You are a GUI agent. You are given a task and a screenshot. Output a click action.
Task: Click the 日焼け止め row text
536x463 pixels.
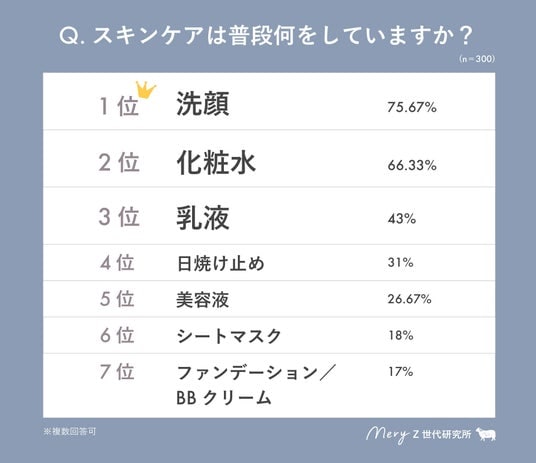pos(221,264)
